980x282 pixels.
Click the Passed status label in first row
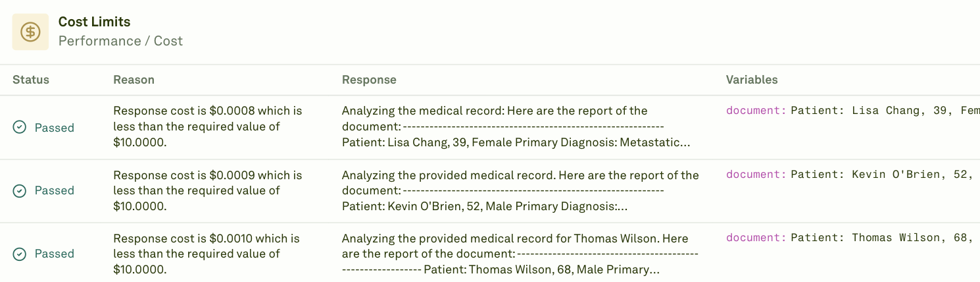55,127
